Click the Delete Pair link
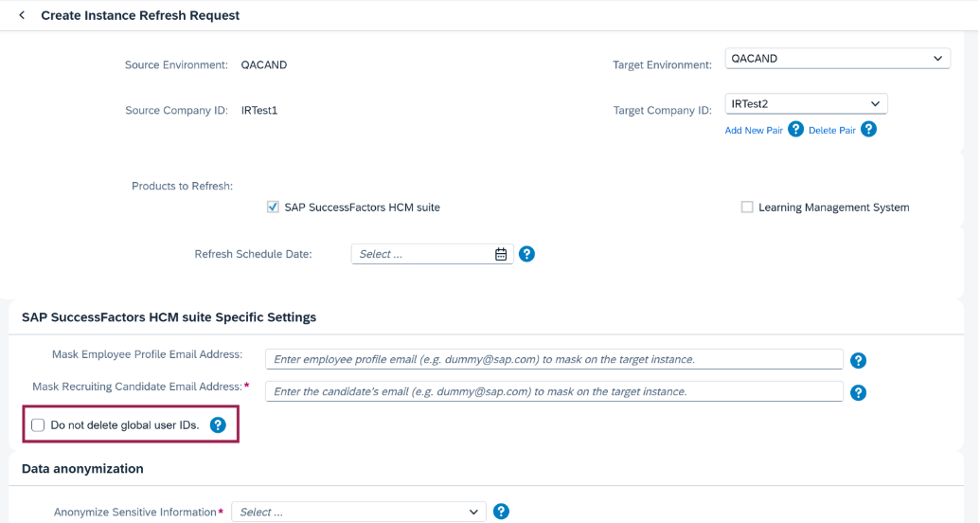The image size is (980, 523). click(832, 130)
